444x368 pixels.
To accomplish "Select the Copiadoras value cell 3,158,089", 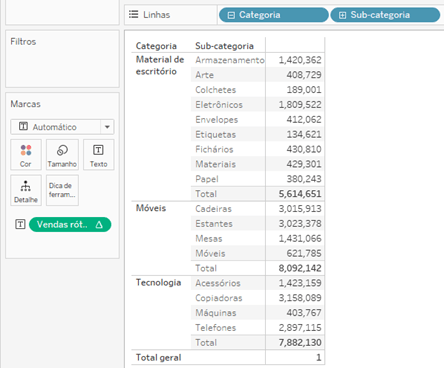I will [300, 298].
